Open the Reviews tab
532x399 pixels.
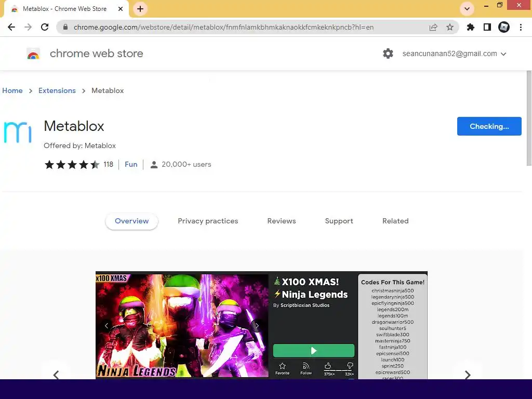(x=282, y=221)
